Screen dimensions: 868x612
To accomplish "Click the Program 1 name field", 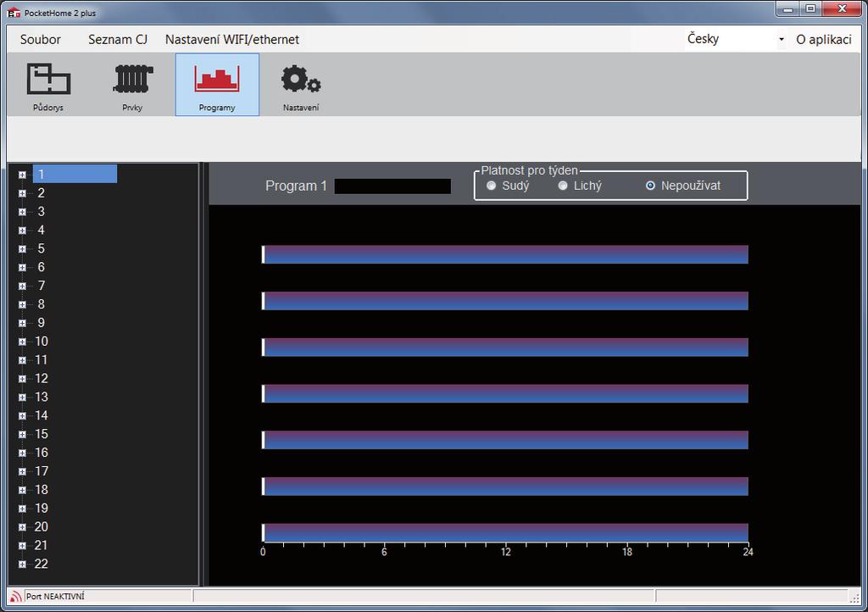I will [392, 186].
